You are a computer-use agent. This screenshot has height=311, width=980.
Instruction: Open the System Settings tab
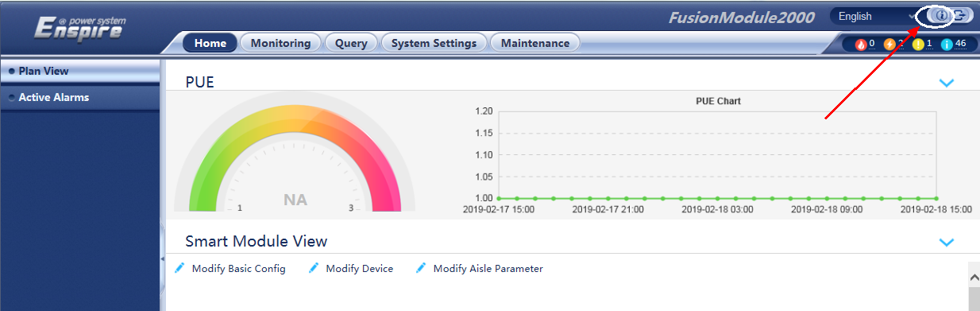[x=434, y=43]
